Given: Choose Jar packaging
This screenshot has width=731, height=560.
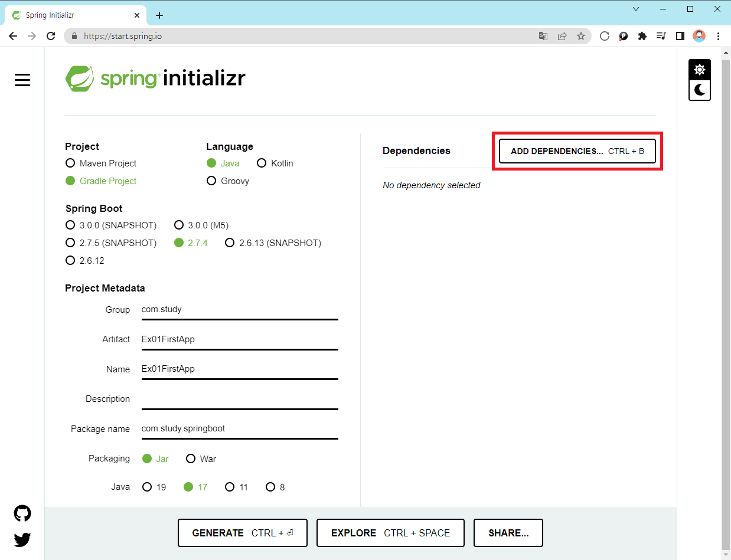Looking at the screenshot, I should tap(155, 459).
